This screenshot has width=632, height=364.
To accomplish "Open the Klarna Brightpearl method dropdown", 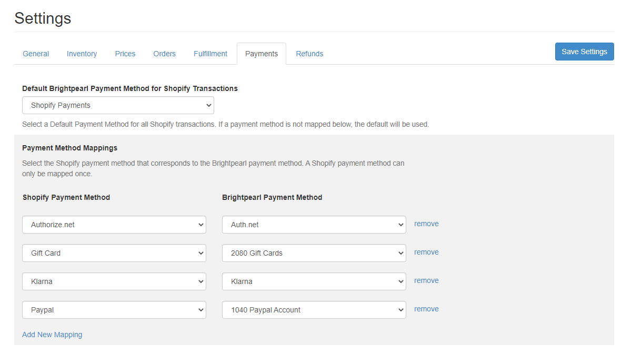I will click(314, 281).
